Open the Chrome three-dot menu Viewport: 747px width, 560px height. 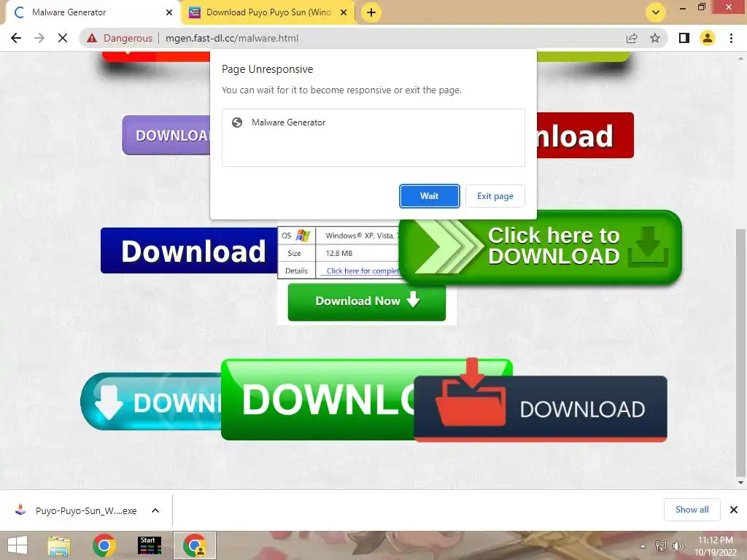tap(731, 38)
